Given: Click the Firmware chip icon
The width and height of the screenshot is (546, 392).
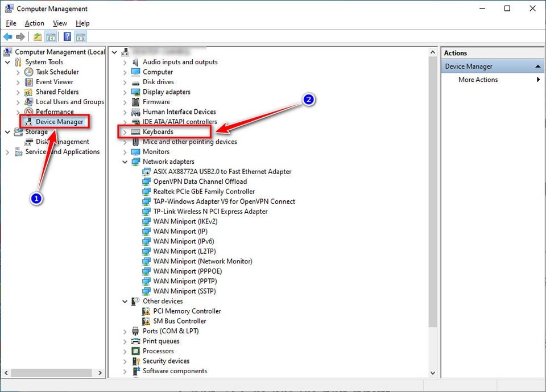Looking at the screenshot, I should point(135,102).
